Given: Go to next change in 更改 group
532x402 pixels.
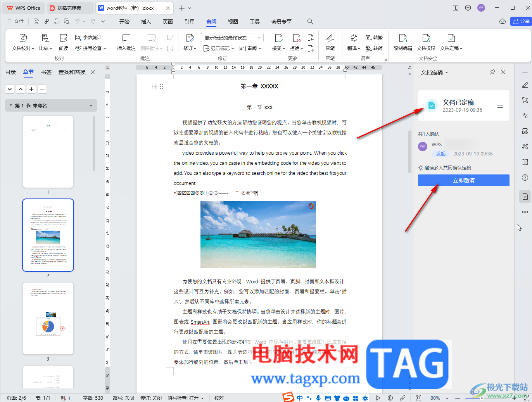Looking at the screenshot, I should tap(311, 48).
